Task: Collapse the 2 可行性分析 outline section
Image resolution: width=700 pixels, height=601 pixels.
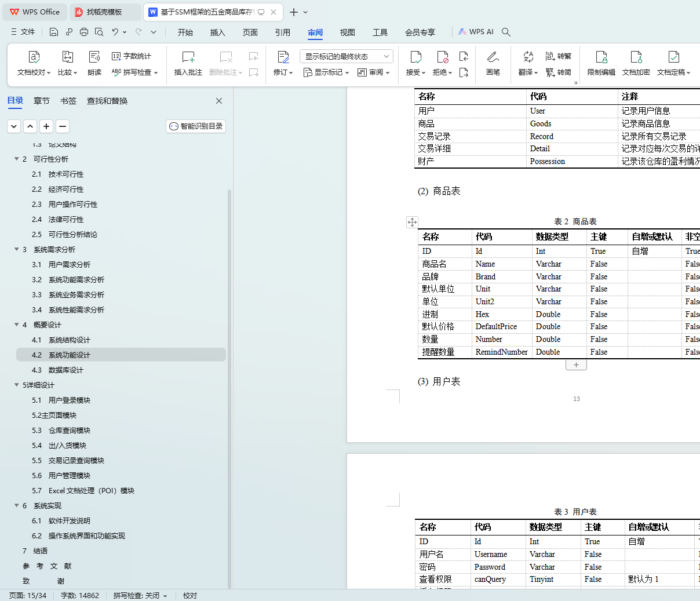Action: click(17, 159)
